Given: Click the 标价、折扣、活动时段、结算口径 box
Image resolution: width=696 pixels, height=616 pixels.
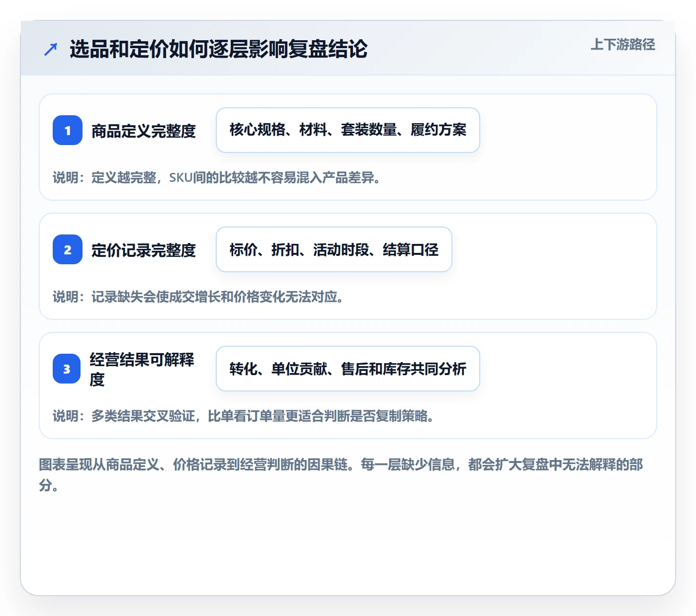Looking at the screenshot, I should coord(334,249).
